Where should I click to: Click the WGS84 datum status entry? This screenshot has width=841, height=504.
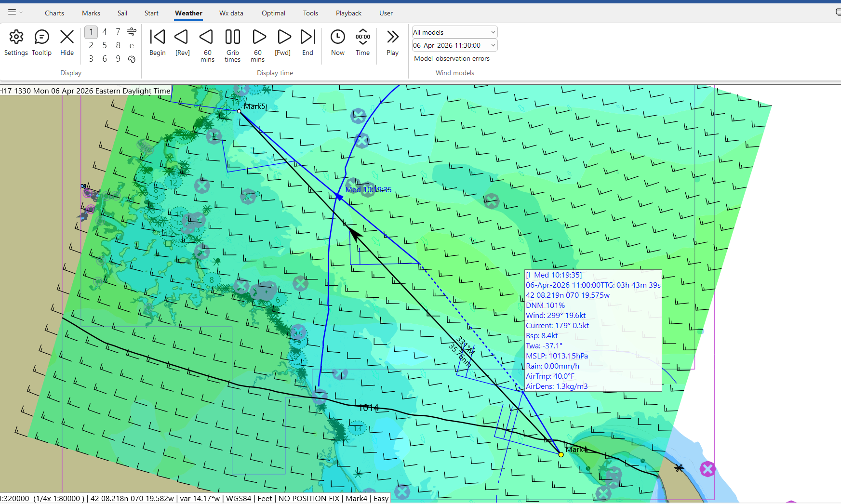tap(239, 499)
